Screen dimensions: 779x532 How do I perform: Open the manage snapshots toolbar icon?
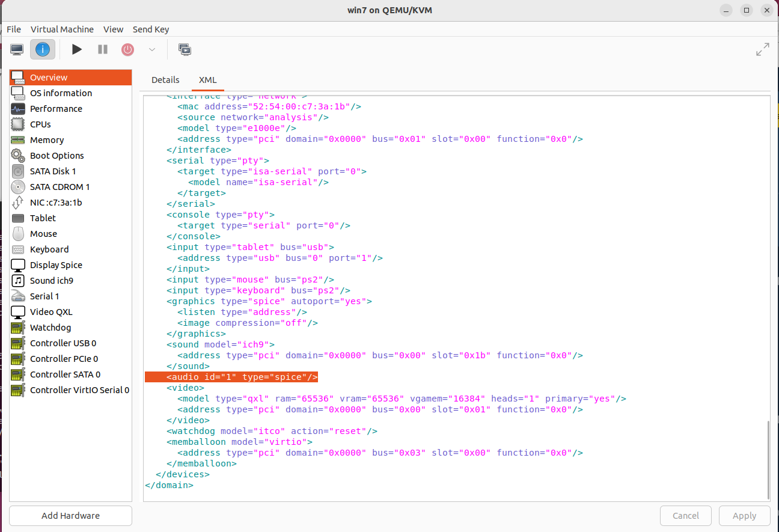185,49
